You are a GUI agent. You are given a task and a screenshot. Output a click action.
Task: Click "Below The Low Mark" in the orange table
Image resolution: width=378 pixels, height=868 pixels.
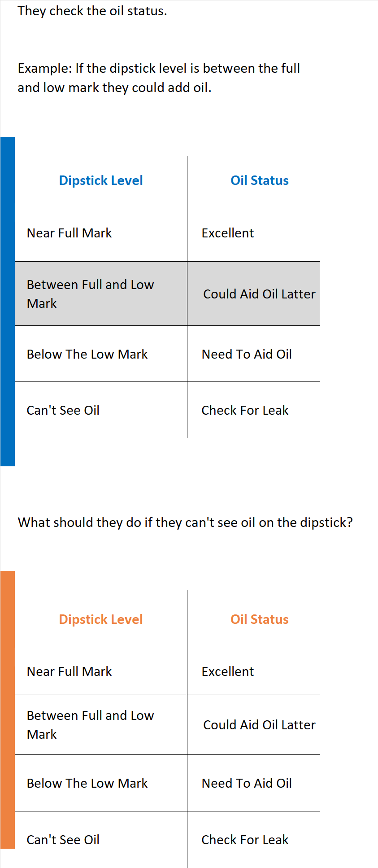coord(87,783)
